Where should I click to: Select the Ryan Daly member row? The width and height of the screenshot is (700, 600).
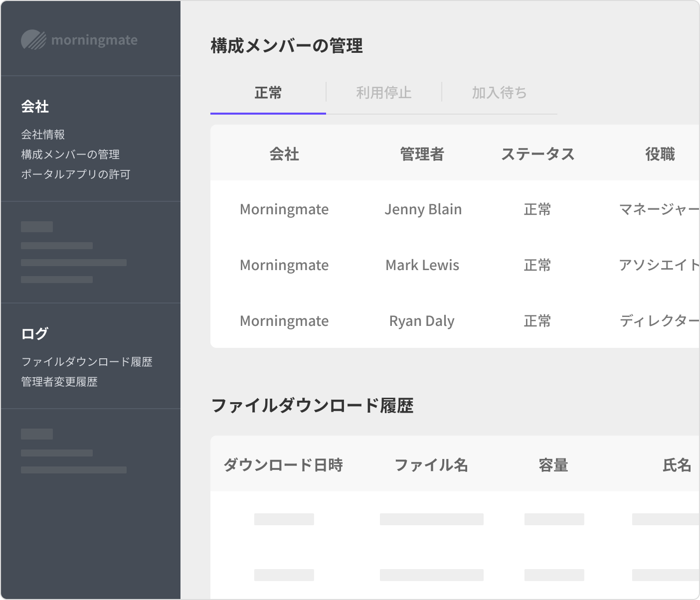pos(422,321)
